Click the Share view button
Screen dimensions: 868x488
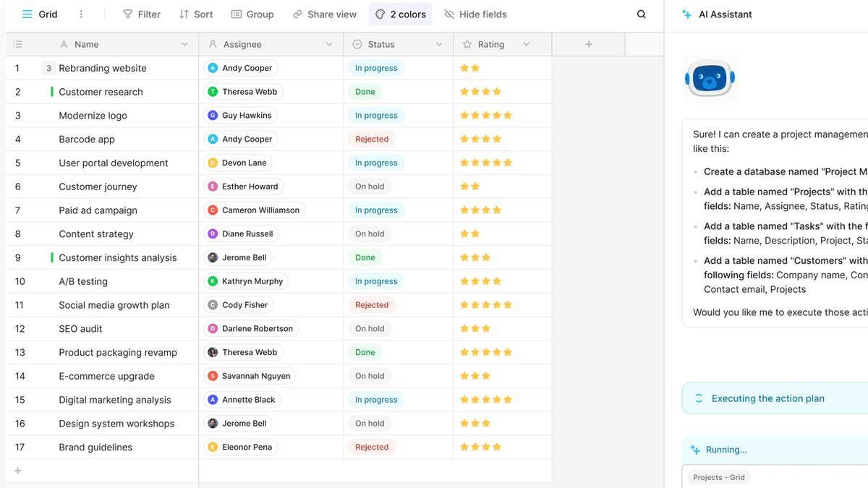coord(325,14)
